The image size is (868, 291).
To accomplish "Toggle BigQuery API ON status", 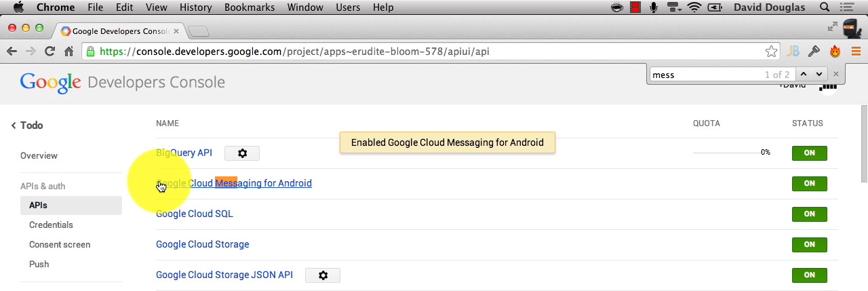I will [810, 153].
